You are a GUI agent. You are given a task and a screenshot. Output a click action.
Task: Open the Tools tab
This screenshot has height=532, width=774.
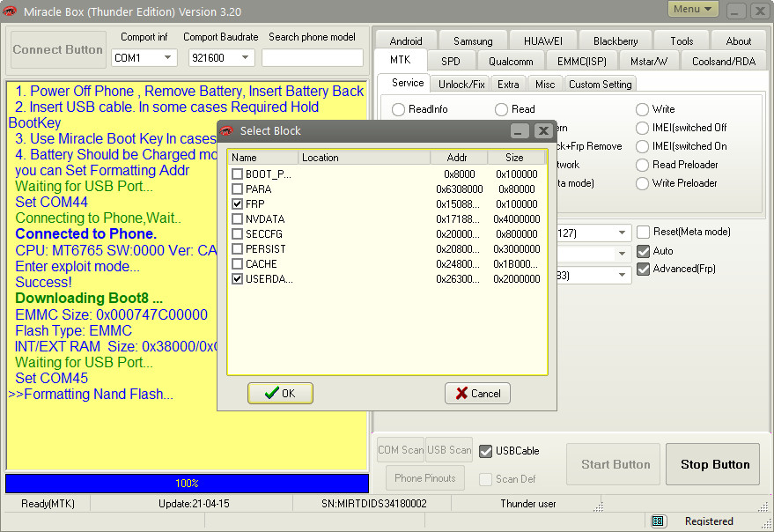click(x=682, y=41)
